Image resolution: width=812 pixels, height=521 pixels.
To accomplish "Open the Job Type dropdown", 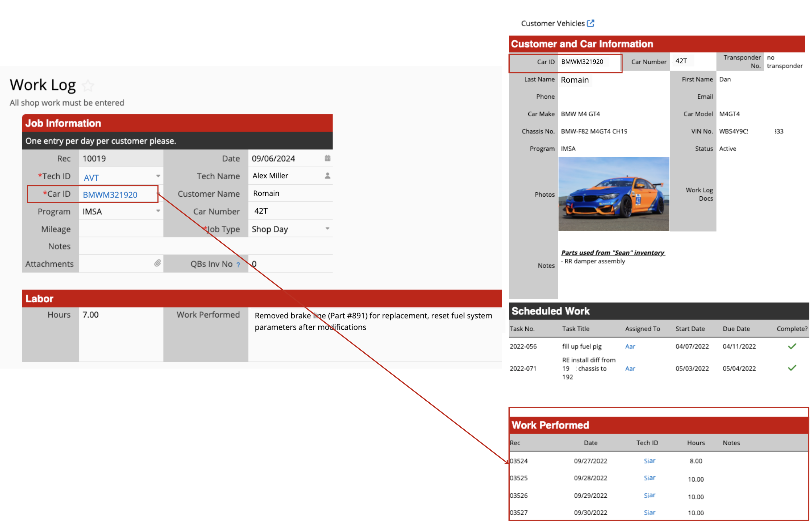I will tap(327, 229).
